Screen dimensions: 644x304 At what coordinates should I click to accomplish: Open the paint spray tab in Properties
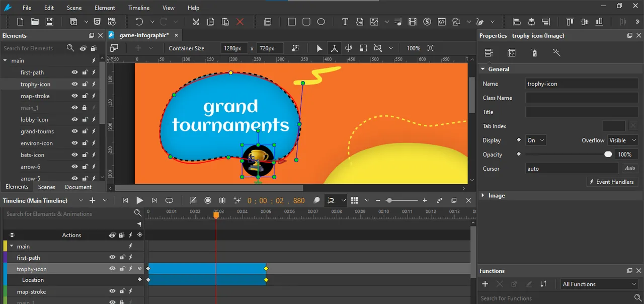pos(534,53)
